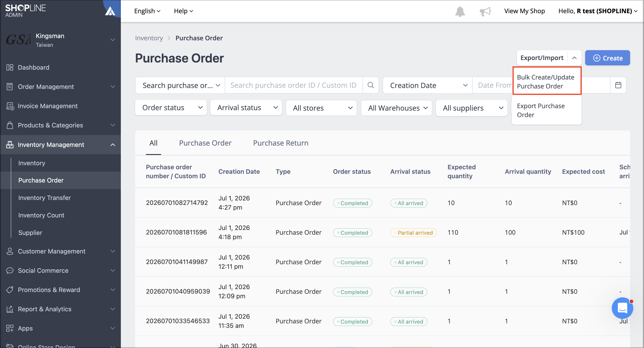Screen dimensions: 644x348
Task: Click the Apps grid icon
Action: pos(10,328)
